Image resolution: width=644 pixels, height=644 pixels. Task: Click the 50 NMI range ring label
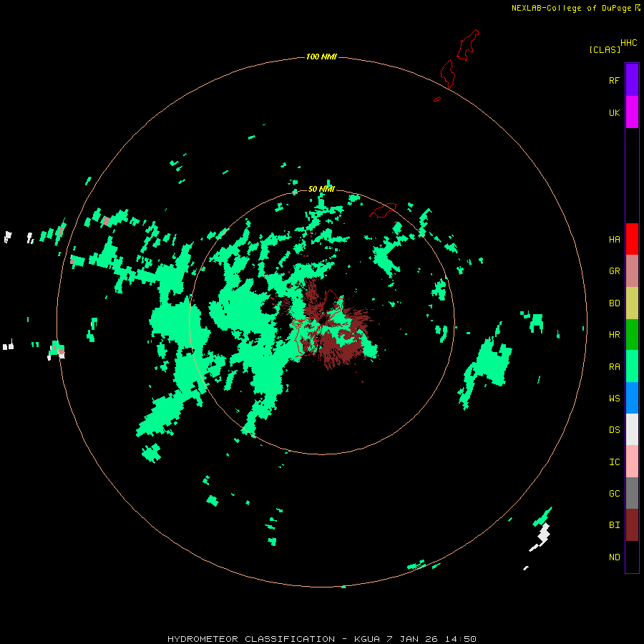(321, 189)
